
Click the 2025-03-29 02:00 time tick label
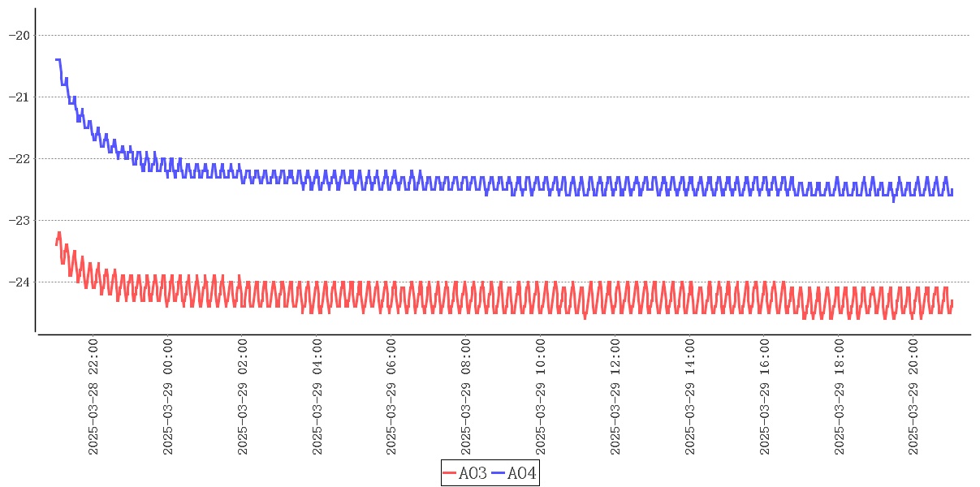pyautogui.click(x=242, y=398)
